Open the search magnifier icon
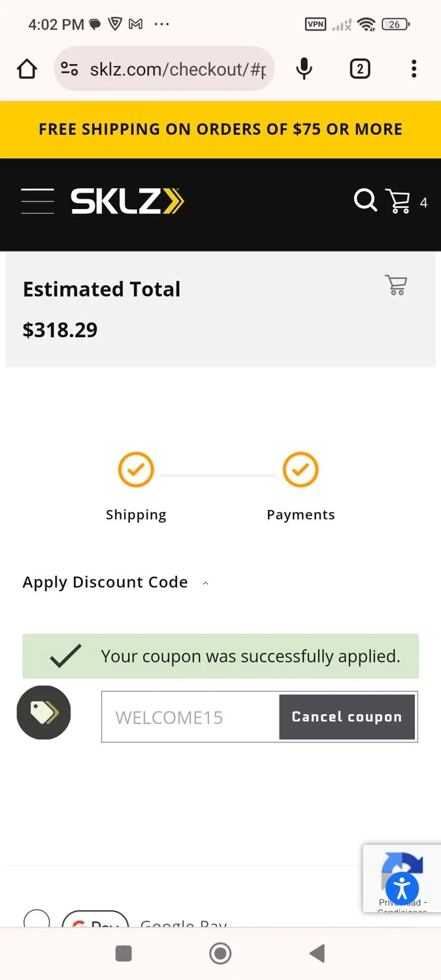441x980 pixels. tap(365, 201)
